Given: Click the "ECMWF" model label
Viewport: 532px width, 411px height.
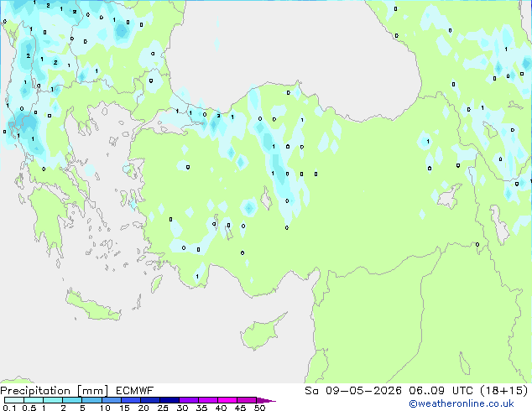Looking at the screenshot, I should (x=135, y=391).
